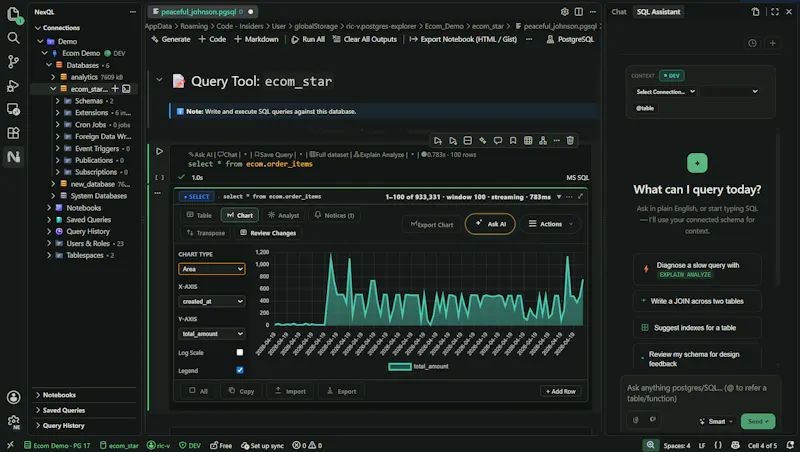The image size is (800, 452).
Task: Click split editor icon in title bar
Action: click(x=579, y=11)
